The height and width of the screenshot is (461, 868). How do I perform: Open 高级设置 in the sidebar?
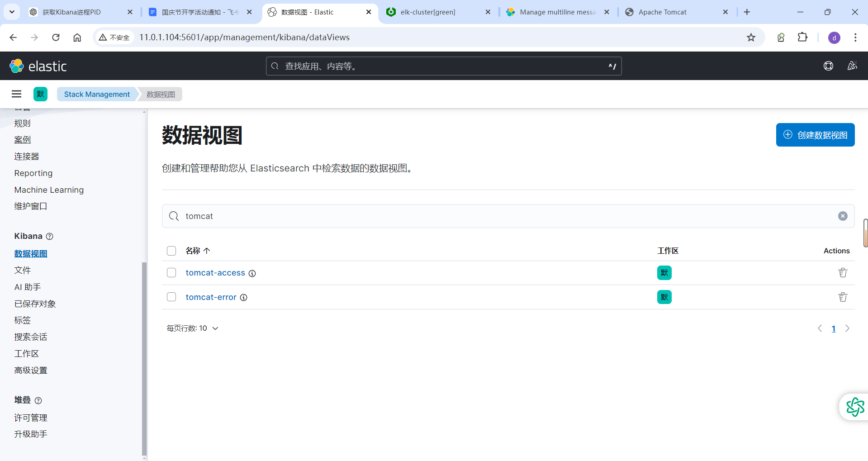31,371
